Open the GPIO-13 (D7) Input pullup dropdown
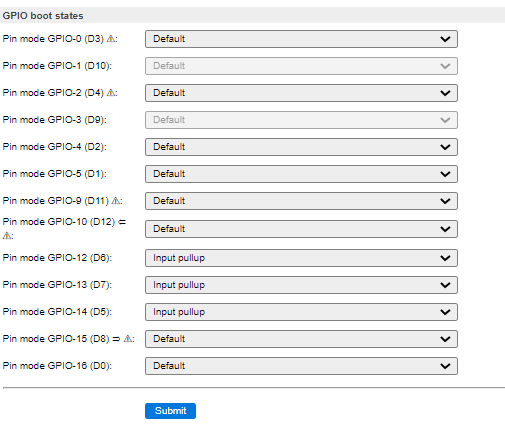The image size is (505, 430). click(x=301, y=285)
